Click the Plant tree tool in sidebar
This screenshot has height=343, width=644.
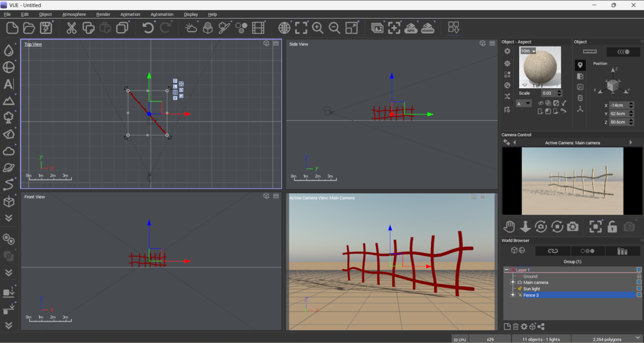click(9, 117)
